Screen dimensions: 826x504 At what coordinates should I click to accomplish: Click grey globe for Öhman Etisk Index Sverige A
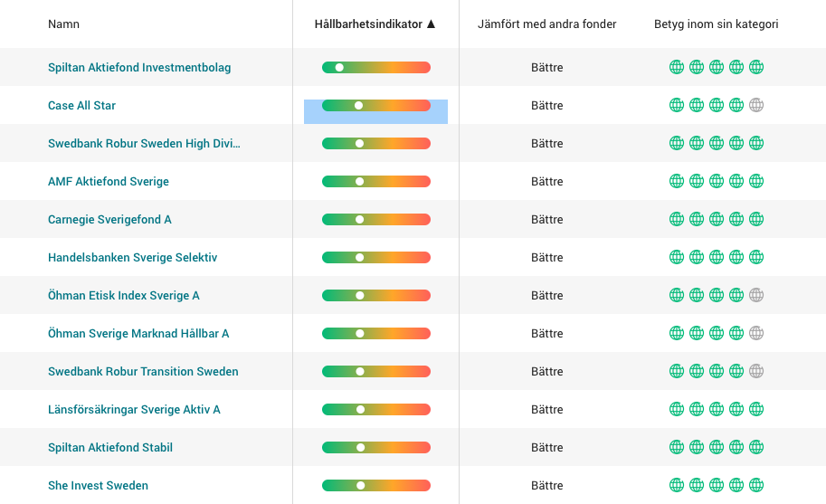point(756,296)
